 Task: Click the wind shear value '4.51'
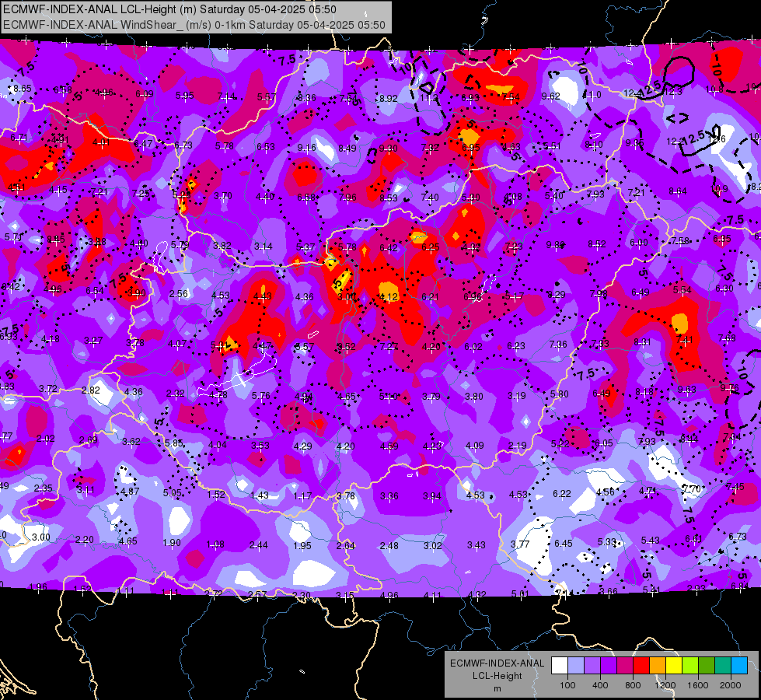coord(16,187)
